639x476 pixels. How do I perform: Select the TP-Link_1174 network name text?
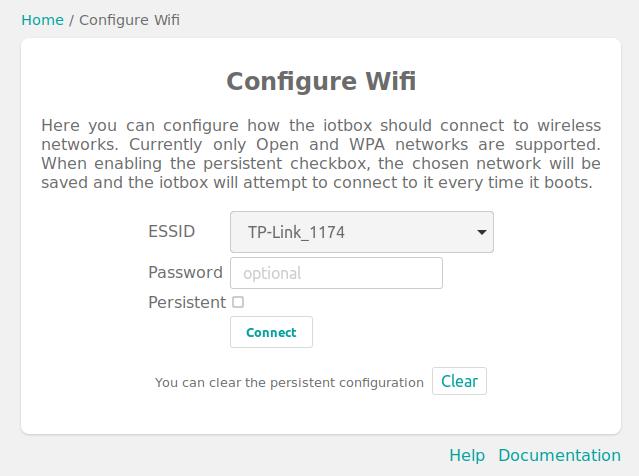(296, 232)
